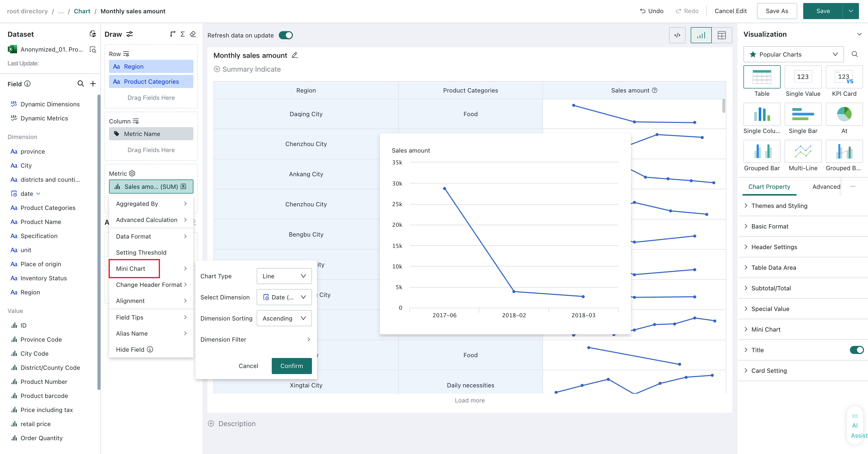Switch to table view icon
This screenshot has width=868, height=454.
[x=722, y=35]
